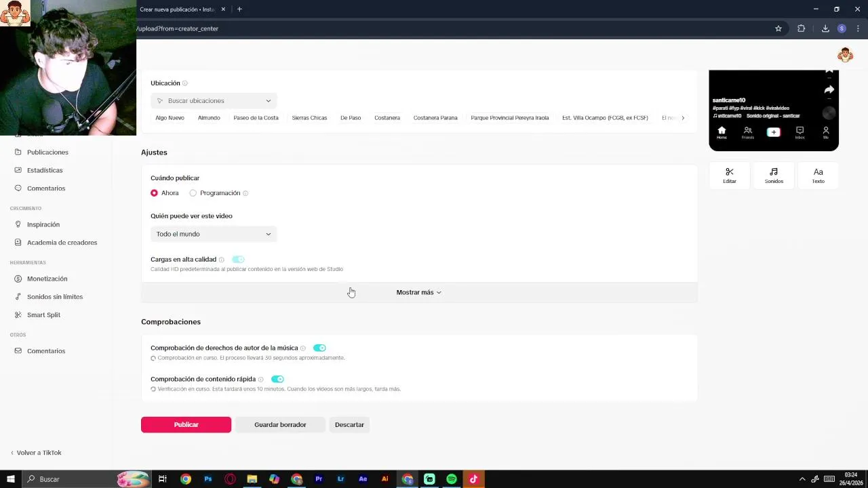The width and height of the screenshot is (868, 488).
Task: Open Comentarios under Estadísticas
Action: pos(46,188)
